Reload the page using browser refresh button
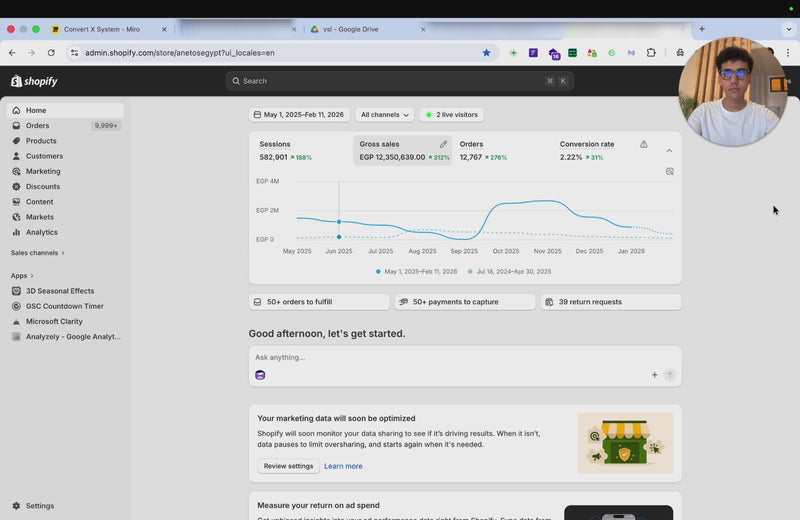 point(51,53)
